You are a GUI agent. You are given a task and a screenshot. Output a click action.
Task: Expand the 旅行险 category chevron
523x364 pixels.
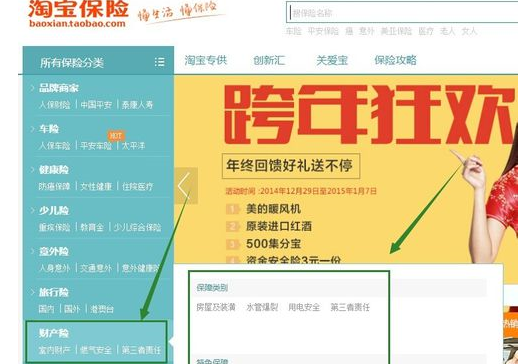click(32, 292)
